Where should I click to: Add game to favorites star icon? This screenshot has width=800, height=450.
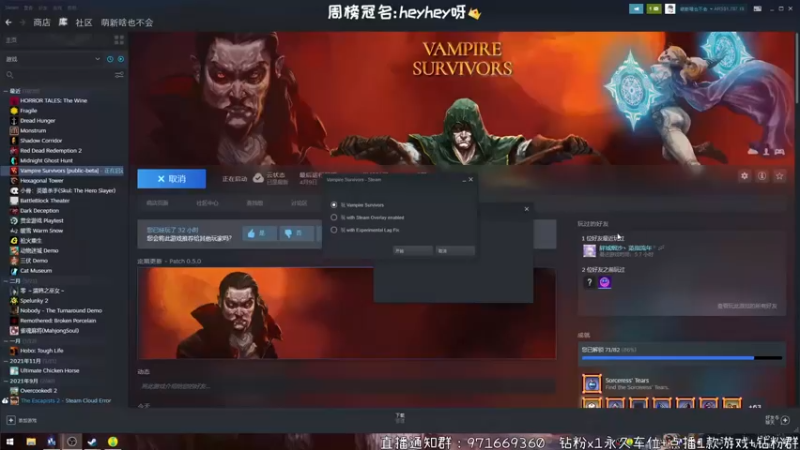pos(779,176)
